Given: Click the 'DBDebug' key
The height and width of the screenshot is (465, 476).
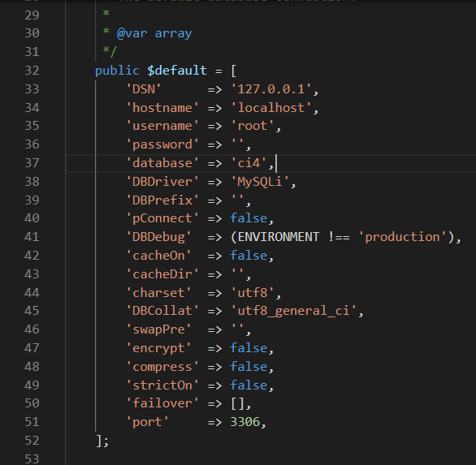Looking at the screenshot, I should (158, 237).
